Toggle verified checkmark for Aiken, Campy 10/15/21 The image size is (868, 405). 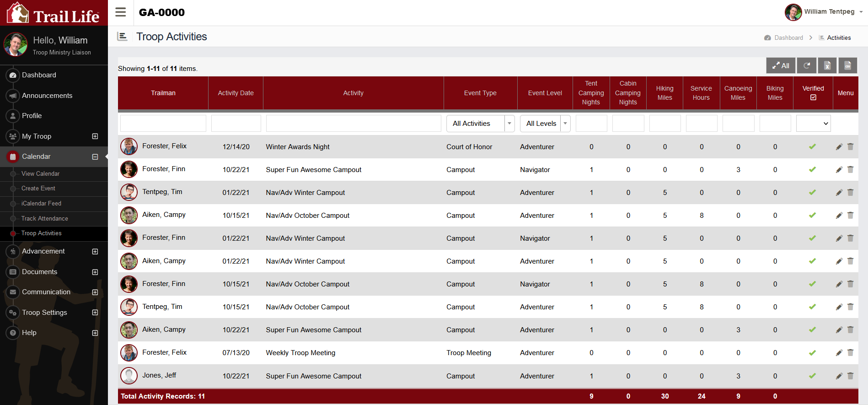tap(812, 216)
